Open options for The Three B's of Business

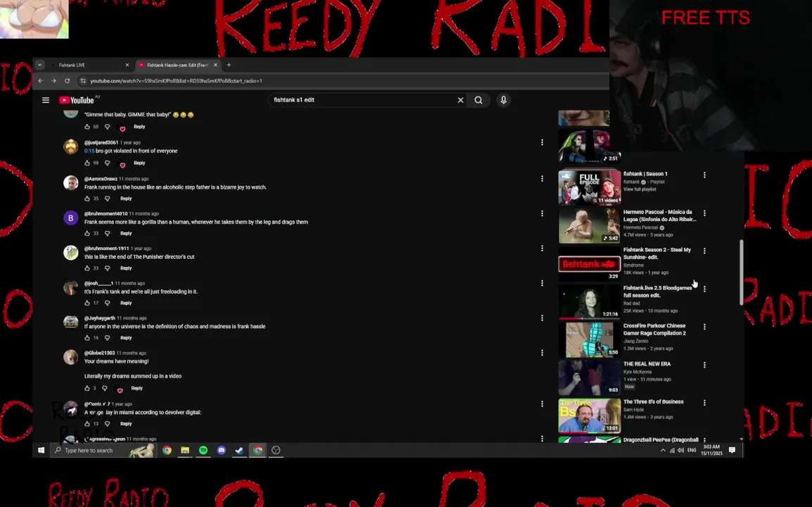click(704, 403)
